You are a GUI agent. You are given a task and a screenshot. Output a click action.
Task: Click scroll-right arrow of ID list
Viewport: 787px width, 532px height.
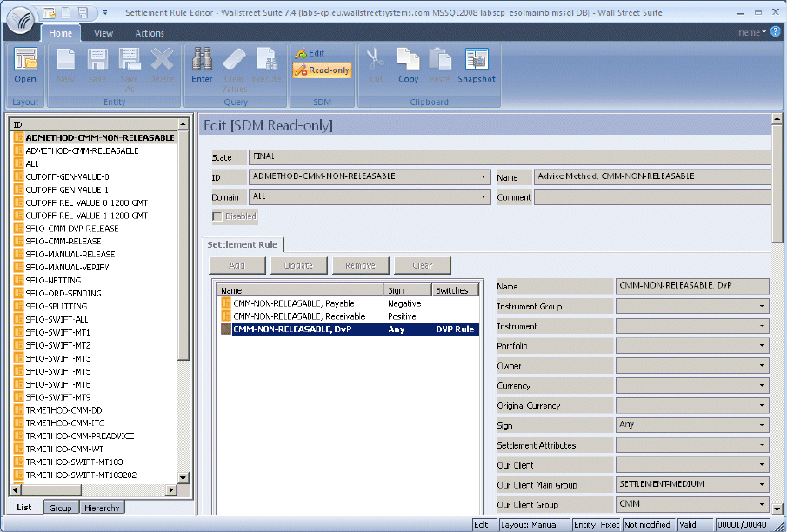point(171,489)
